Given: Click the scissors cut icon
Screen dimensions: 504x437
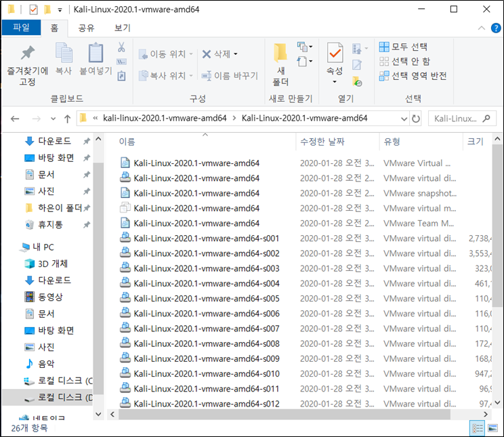Looking at the screenshot, I should 121,47.
